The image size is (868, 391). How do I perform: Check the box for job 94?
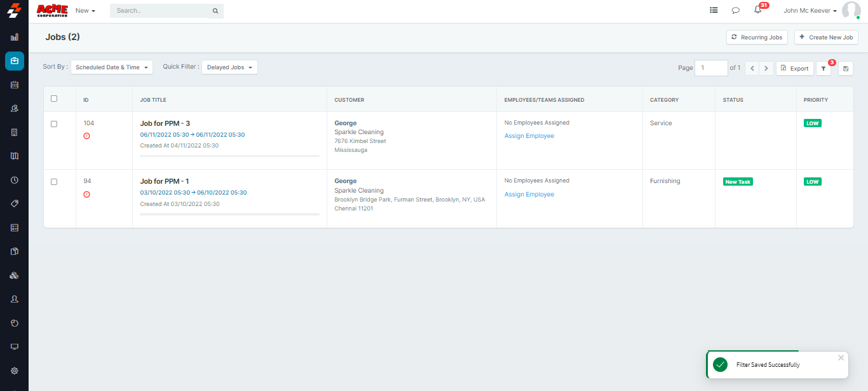(x=54, y=182)
